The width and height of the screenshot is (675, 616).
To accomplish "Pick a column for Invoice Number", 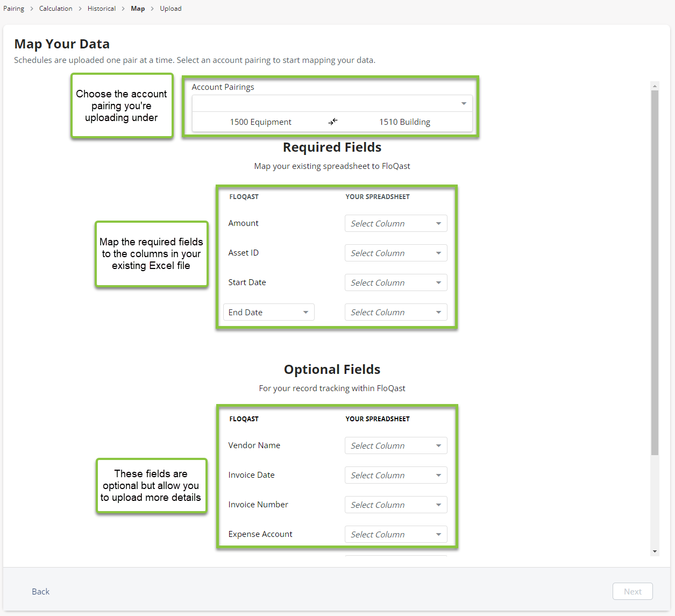I will [x=395, y=505].
